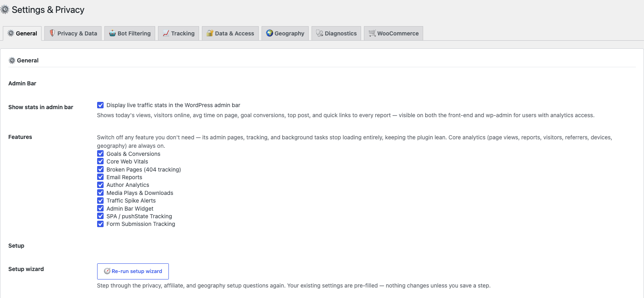The image size is (644, 298).
Task: Click the Features row label
Action: (x=20, y=137)
